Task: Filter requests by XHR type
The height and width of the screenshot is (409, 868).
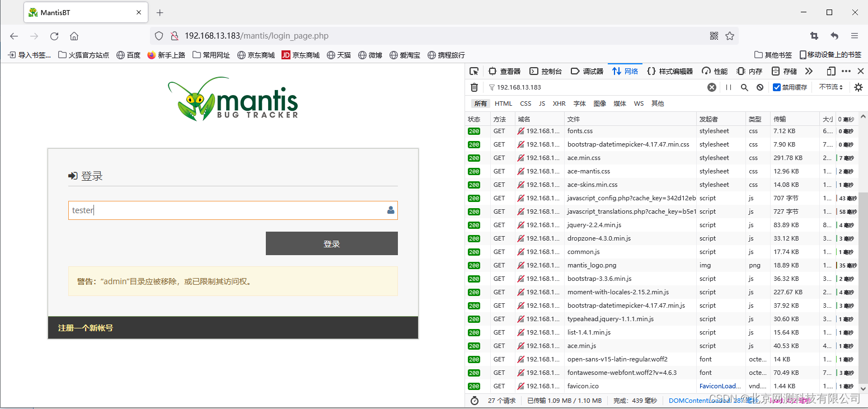Action: tap(559, 104)
